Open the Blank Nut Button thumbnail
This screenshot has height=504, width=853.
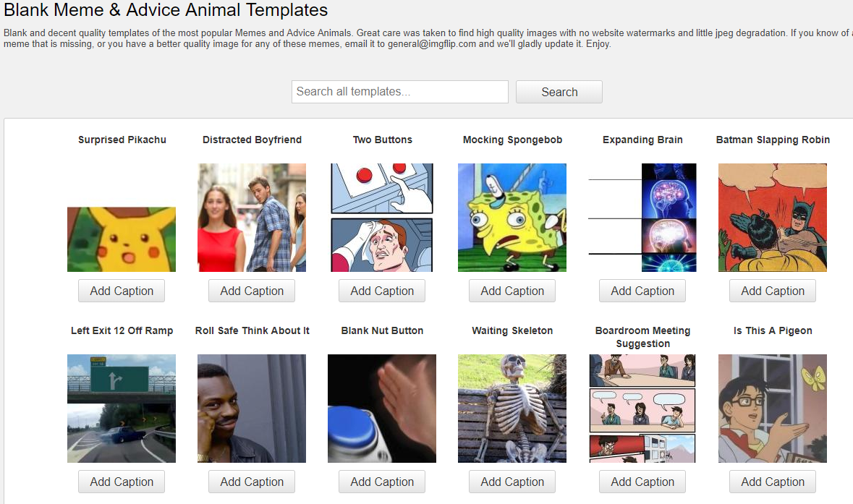coord(382,409)
